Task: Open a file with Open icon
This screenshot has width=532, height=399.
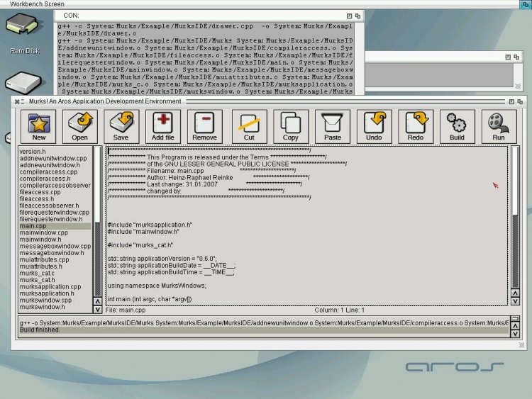Action: 79,126
